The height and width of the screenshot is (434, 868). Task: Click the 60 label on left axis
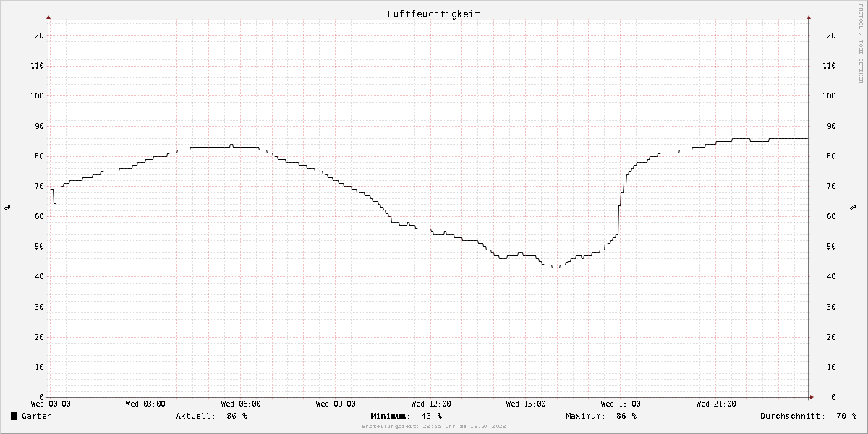(39, 216)
